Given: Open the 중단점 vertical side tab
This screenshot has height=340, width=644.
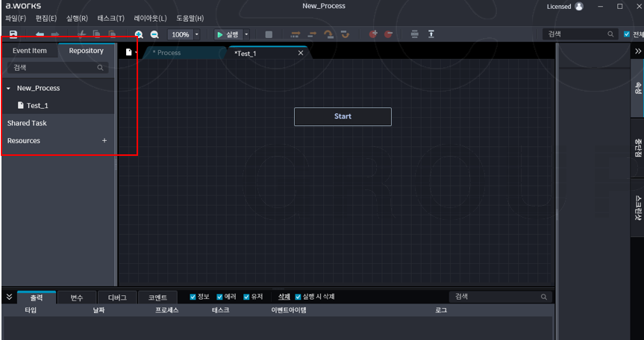Looking at the screenshot, I should pos(637,148).
